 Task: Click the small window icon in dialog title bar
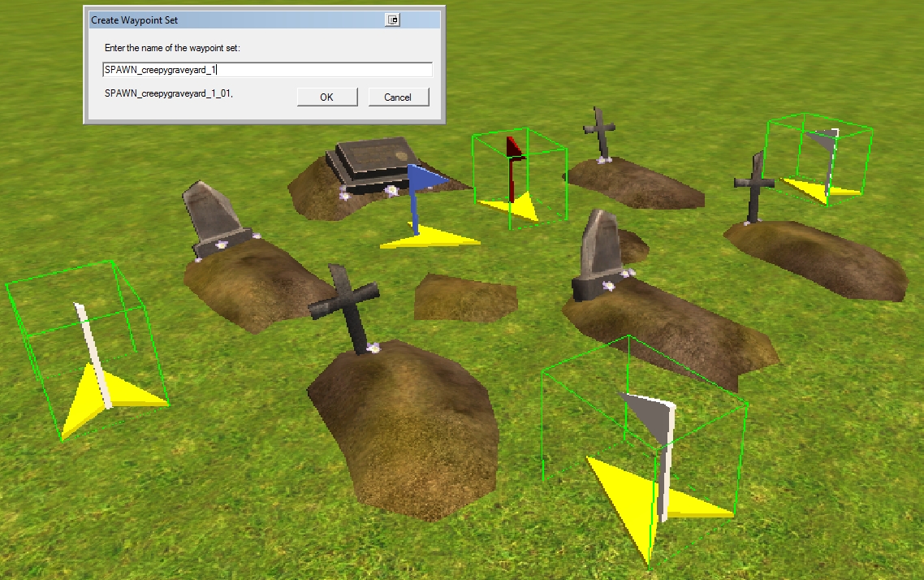pos(393,19)
